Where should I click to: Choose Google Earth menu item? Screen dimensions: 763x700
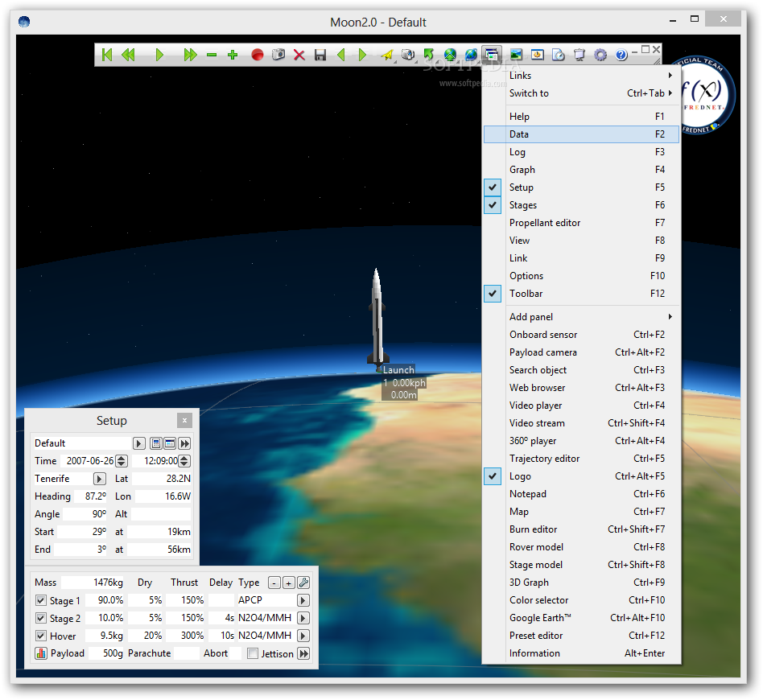581,618
